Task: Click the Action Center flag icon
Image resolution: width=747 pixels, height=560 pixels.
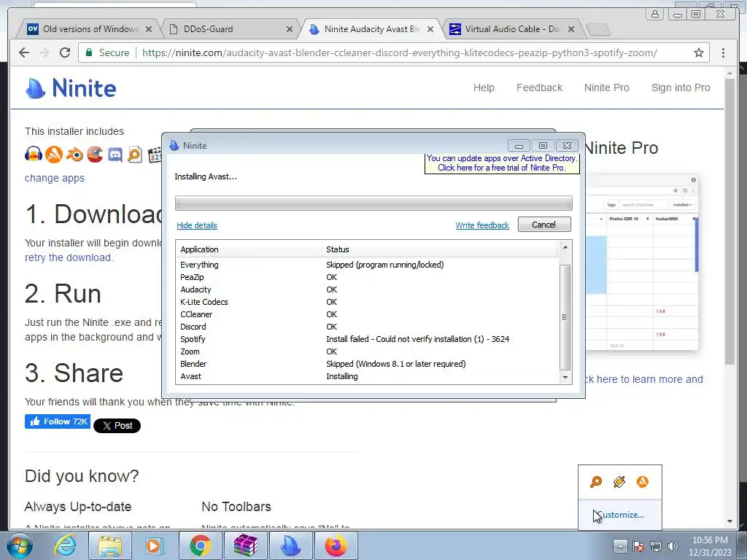Action: [638, 546]
